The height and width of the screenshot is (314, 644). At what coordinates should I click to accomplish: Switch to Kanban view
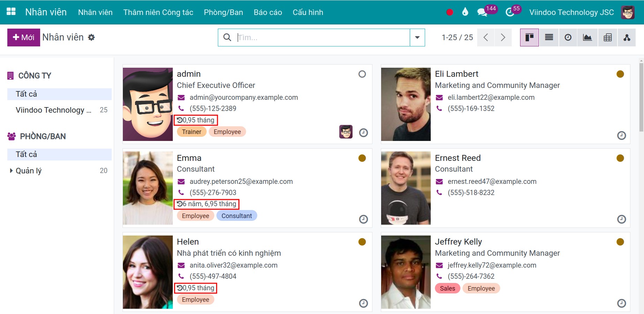[530, 37]
